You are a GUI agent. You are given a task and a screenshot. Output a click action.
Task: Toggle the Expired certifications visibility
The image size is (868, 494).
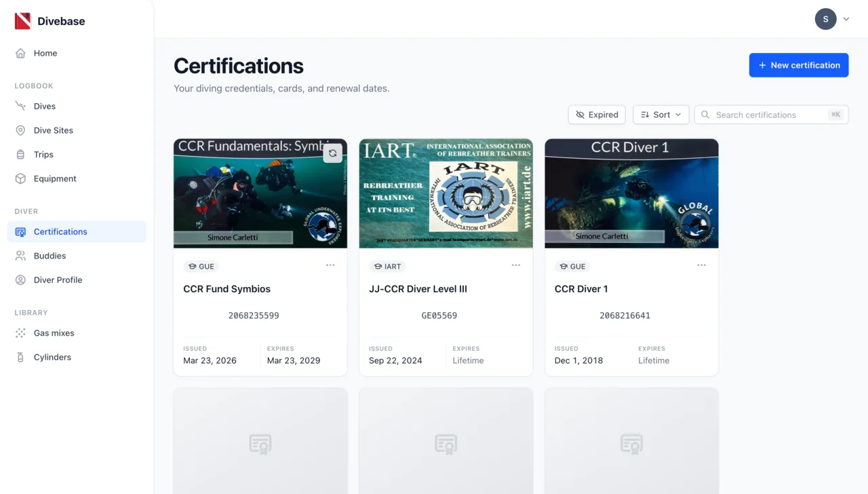[x=597, y=115]
